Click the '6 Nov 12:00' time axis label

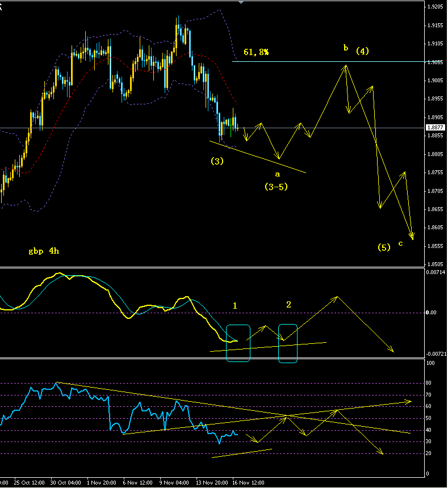pos(137,483)
